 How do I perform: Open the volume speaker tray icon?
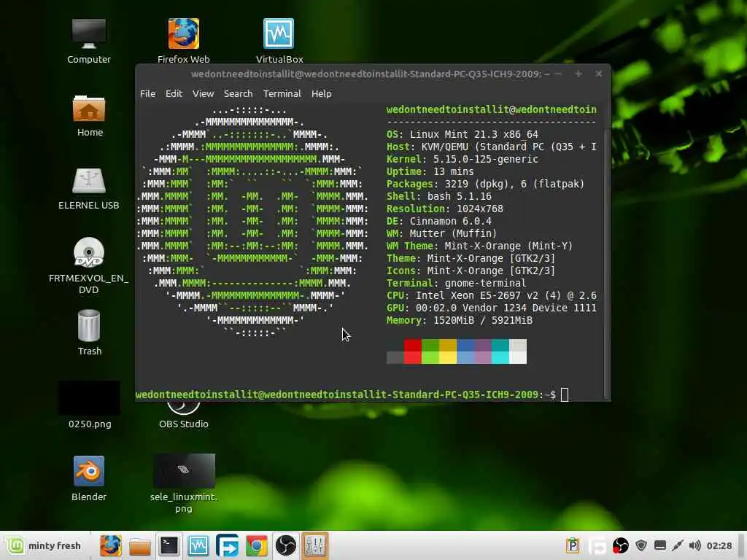695,545
